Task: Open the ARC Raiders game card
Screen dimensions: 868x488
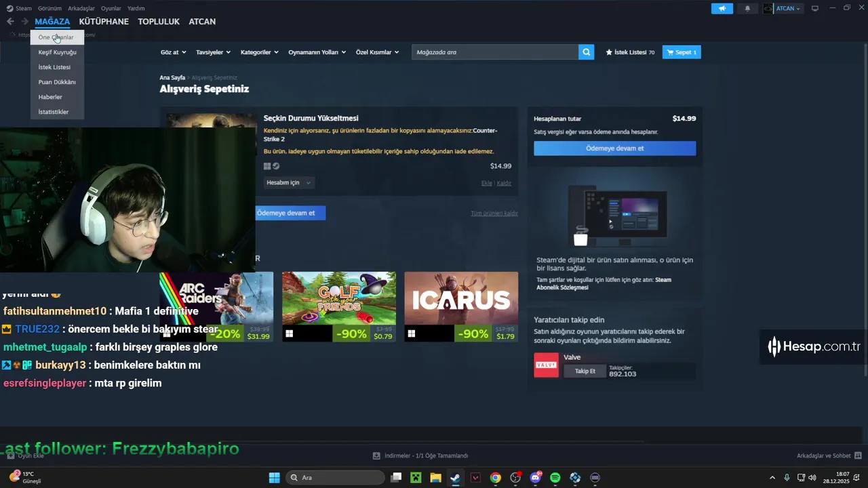Action: pyautogui.click(x=216, y=307)
